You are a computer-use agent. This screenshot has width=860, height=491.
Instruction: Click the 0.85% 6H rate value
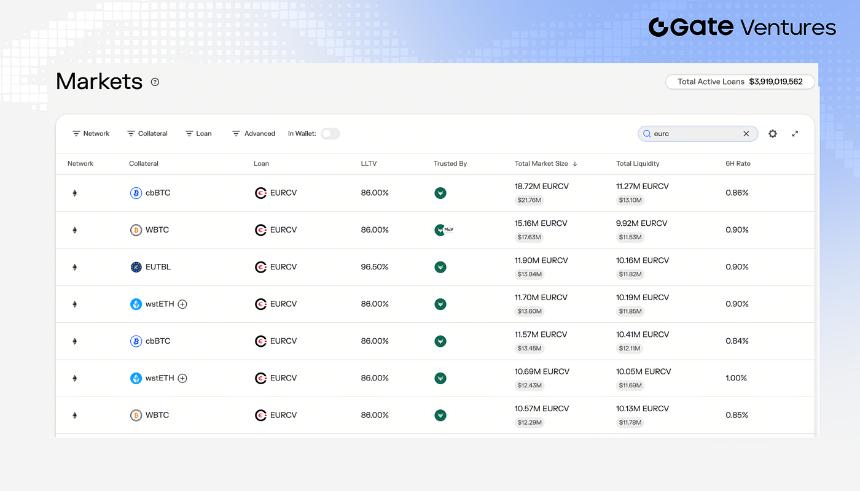(x=737, y=415)
